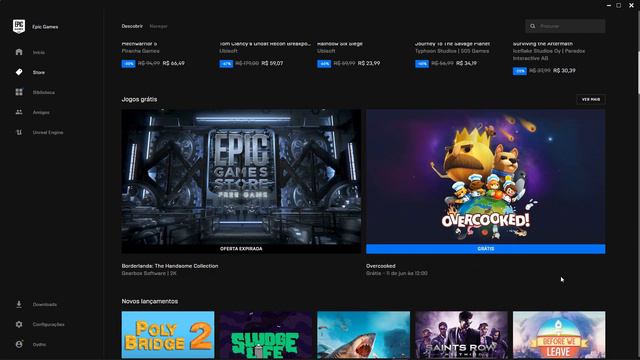The image size is (640, 360).
Task: Click the Grátis 11 de jun date text
Action: pos(397,273)
